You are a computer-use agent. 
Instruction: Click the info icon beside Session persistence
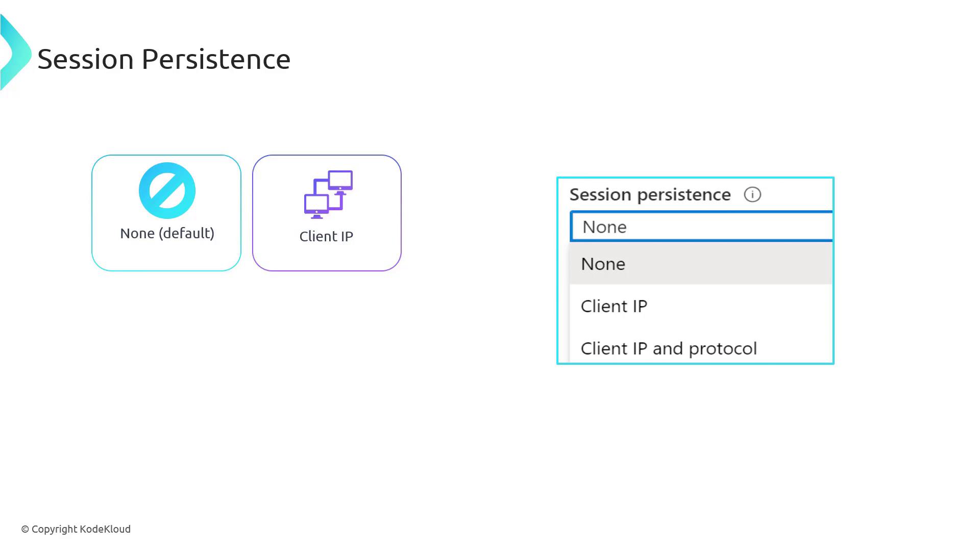[x=752, y=194]
